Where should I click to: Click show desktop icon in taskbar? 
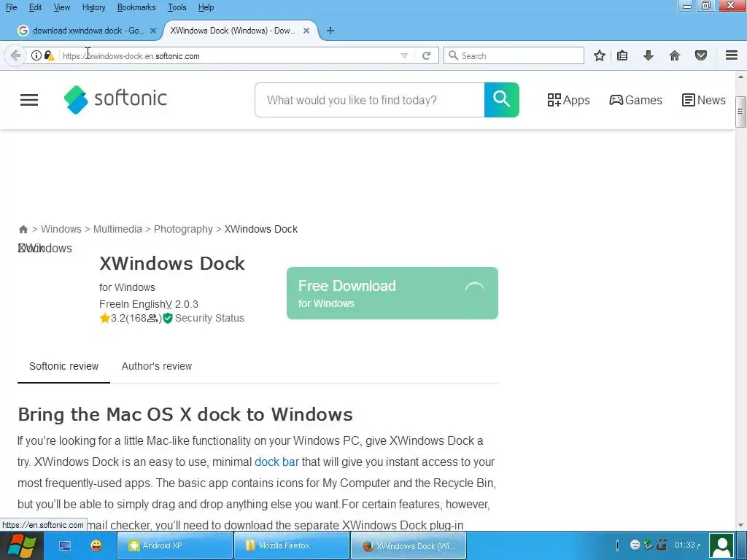coord(65,545)
